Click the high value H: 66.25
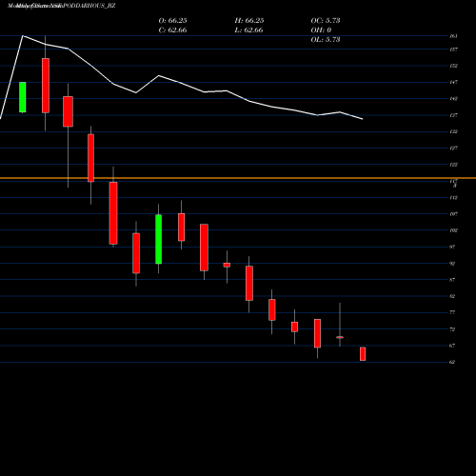476x476 pixels. tap(249, 20)
